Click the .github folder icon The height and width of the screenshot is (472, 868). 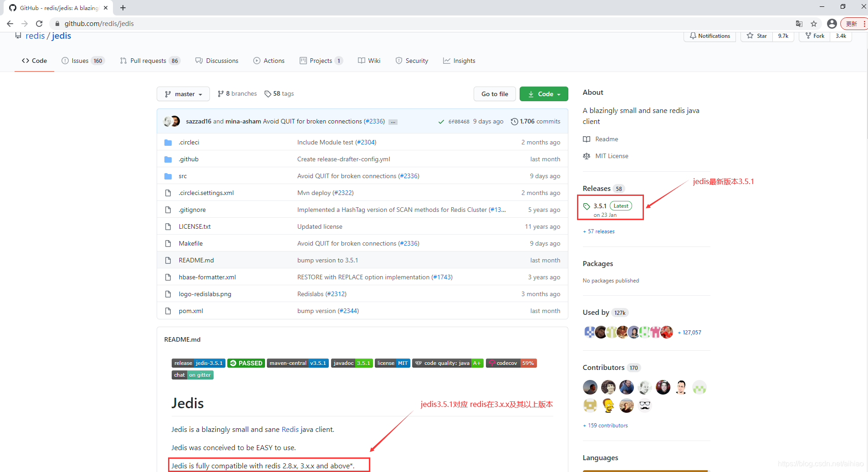tap(168, 159)
